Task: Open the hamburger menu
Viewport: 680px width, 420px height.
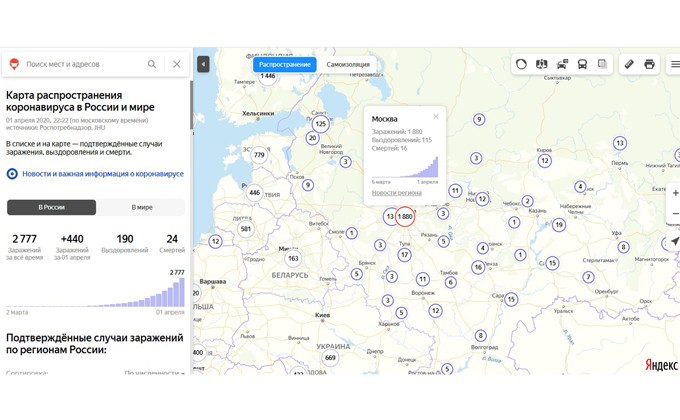Action: click(675, 64)
